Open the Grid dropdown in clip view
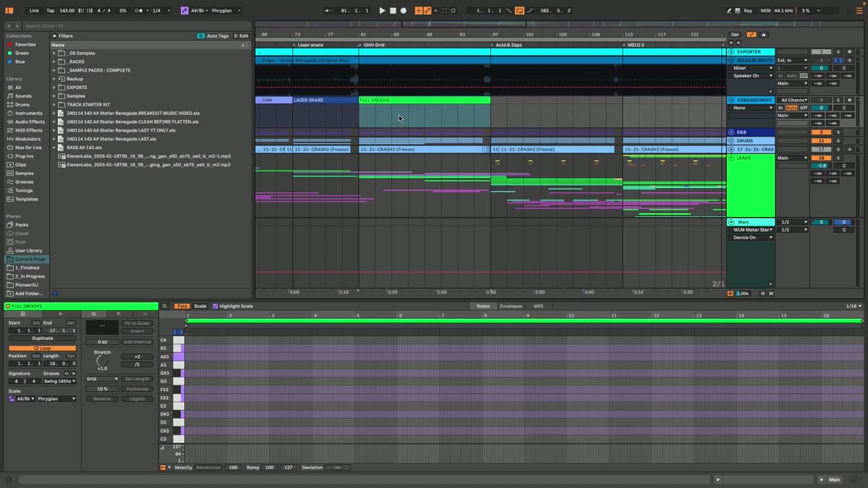 point(102,379)
